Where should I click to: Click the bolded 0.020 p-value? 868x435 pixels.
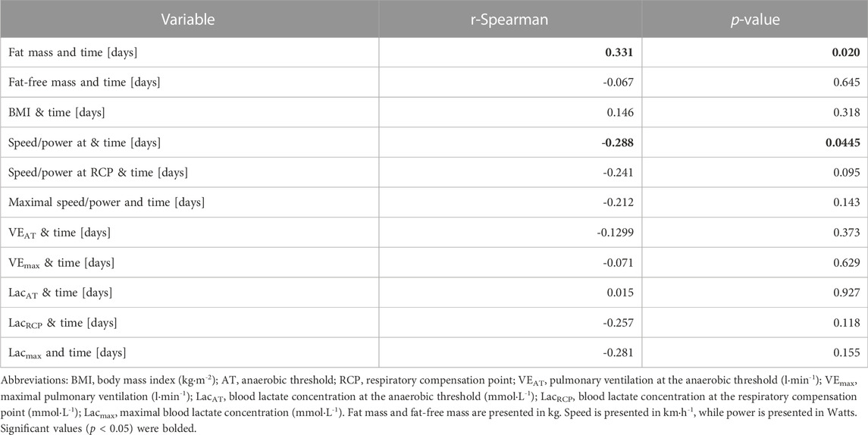[x=846, y=52]
